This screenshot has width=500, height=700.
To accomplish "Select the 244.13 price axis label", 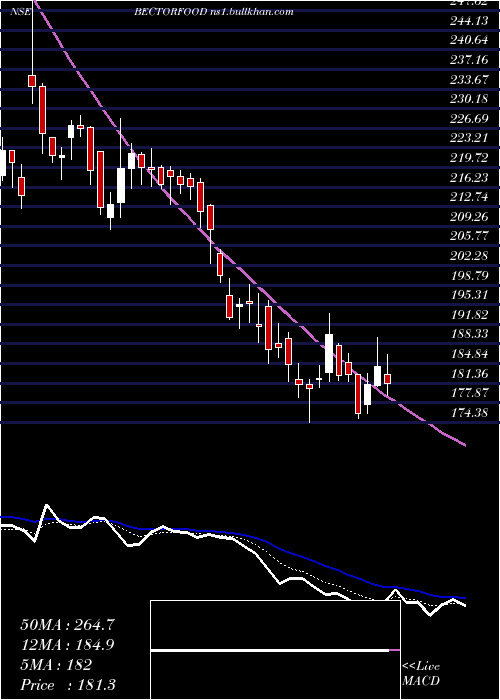I will 470,21.
